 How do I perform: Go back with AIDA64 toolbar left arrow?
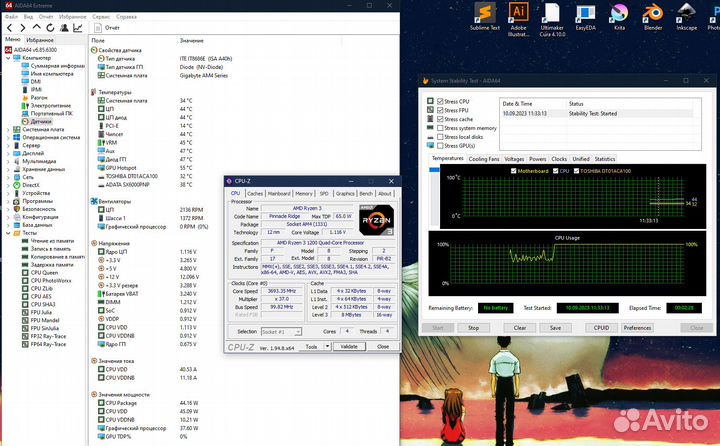[10, 28]
